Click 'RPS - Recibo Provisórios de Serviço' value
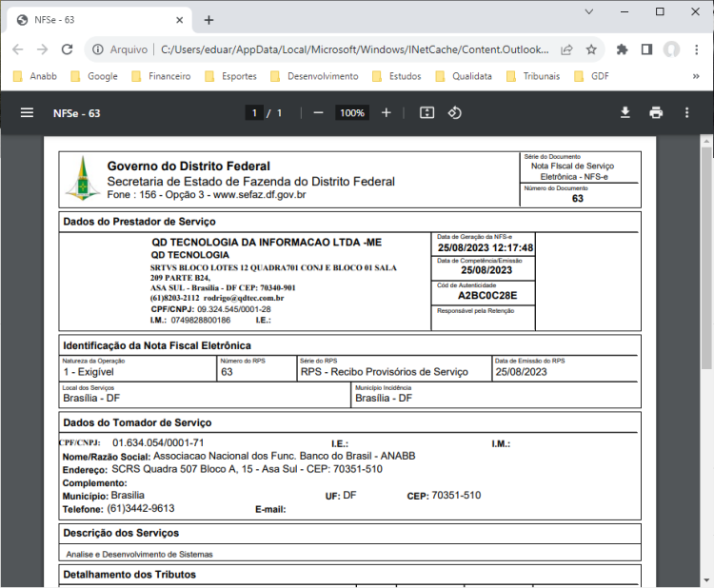Image resolution: width=714 pixels, height=588 pixels. click(x=385, y=372)
